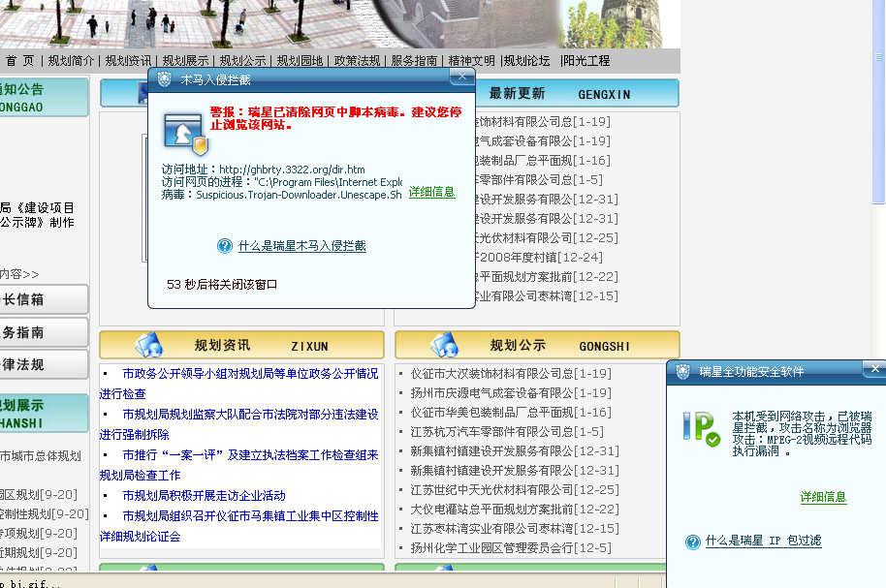Open 控制性规划[9-20] sidebar item
The height and width of the screenshot is (588, 886).
[x=45, y=513]
